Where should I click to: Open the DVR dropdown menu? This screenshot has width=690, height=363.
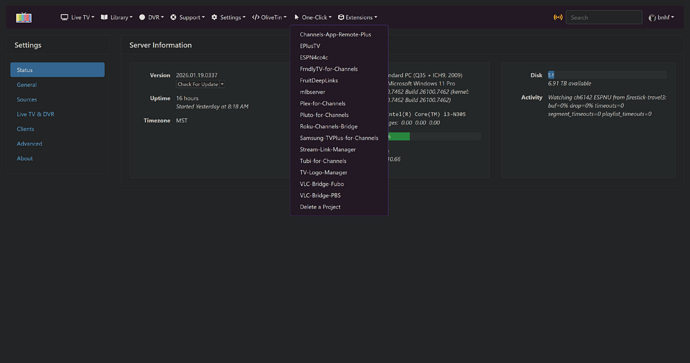click(x=151, y=18)
